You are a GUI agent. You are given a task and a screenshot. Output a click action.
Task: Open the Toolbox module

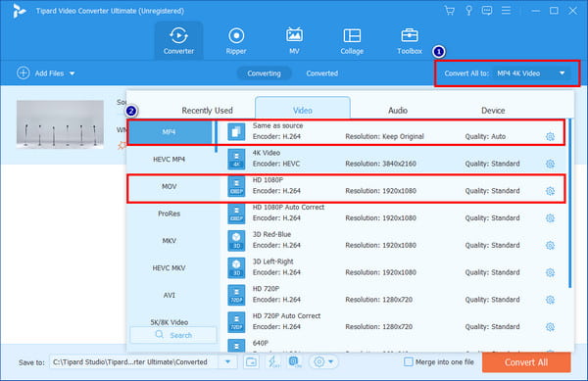410,41
